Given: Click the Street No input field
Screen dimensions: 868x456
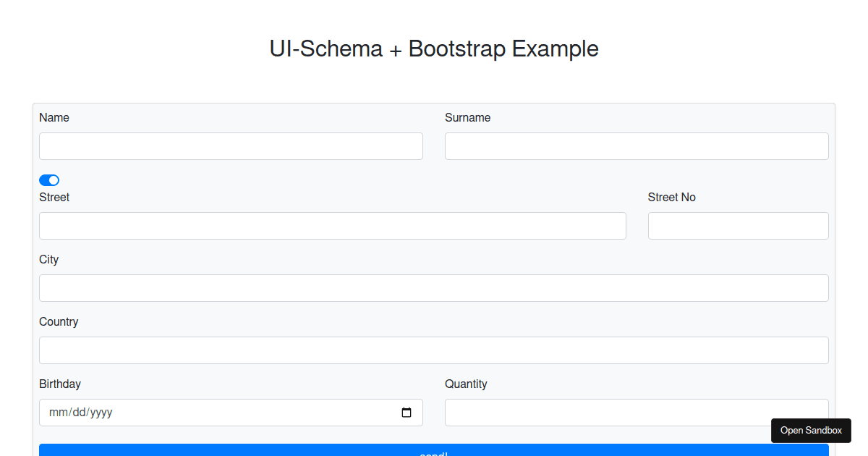Looking at the screenshot, I should click(738, 225).
